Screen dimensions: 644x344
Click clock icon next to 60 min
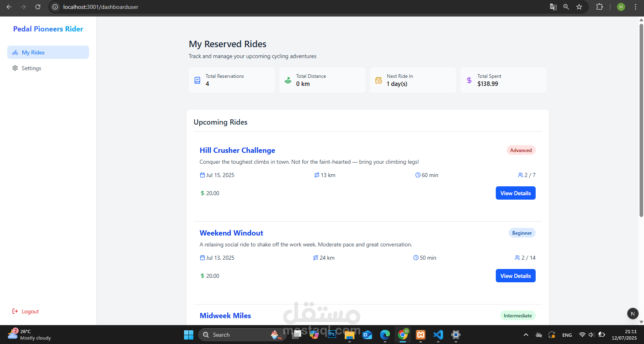click(x=418, y=175)
